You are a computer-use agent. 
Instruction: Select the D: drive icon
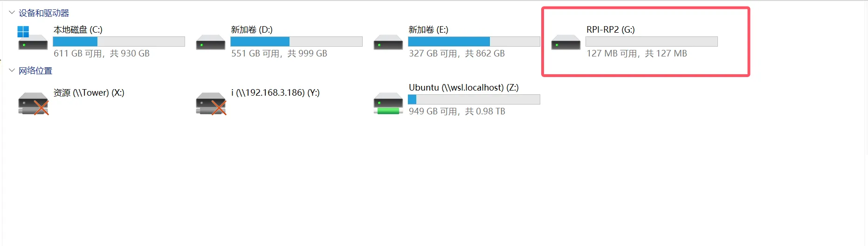211,42
